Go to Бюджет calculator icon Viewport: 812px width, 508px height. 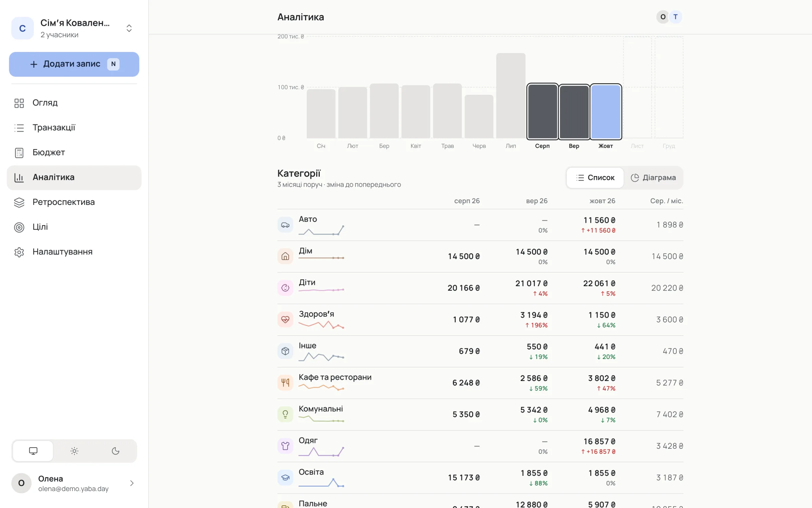pyautogui.click(x=19, y=153)
